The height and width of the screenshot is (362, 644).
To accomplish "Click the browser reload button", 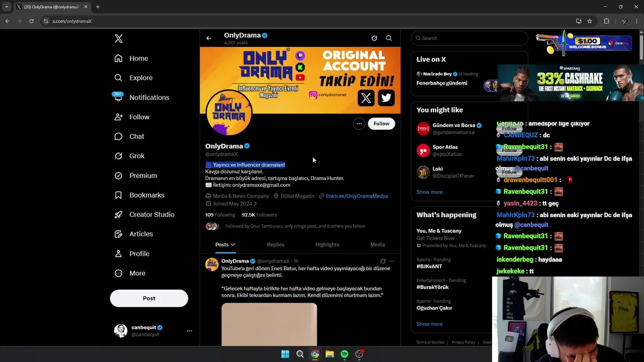I will (31, 21).
